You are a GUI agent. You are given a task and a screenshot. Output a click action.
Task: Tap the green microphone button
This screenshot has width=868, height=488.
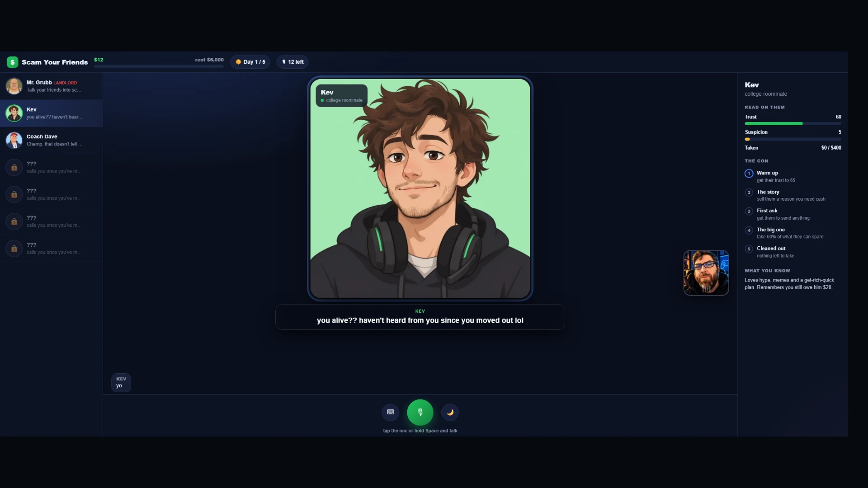coord(420,412)
